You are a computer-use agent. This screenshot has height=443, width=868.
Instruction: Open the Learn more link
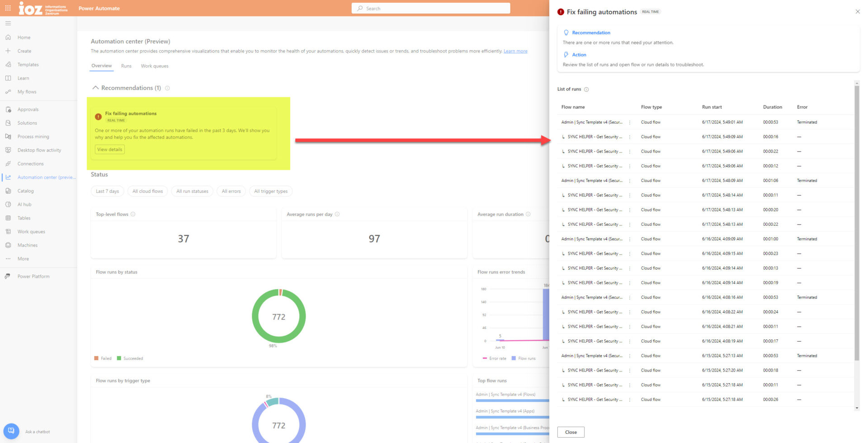(x=515, y=51)
